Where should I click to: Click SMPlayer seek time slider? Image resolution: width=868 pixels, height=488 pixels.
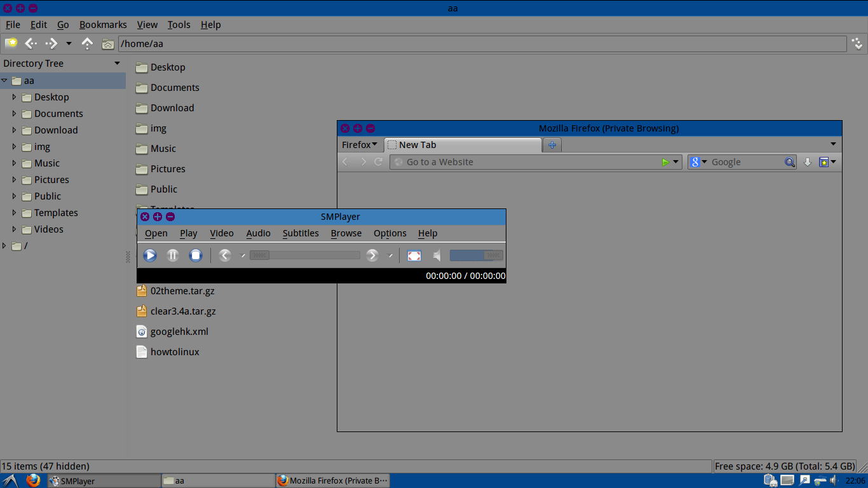coord(305,255)
